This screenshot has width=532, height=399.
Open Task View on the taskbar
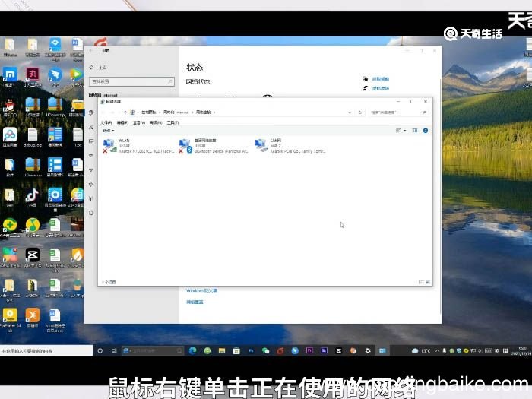[x=114, y=350]
